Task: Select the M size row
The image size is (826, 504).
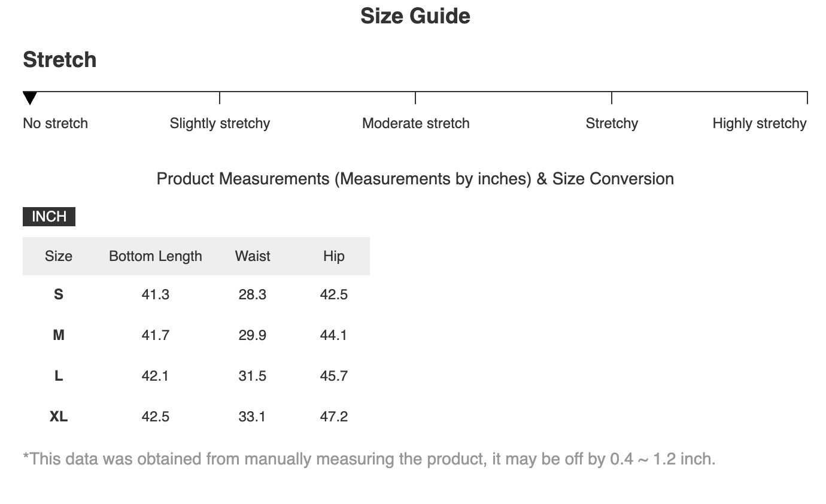Action: (x=196, y=335)
